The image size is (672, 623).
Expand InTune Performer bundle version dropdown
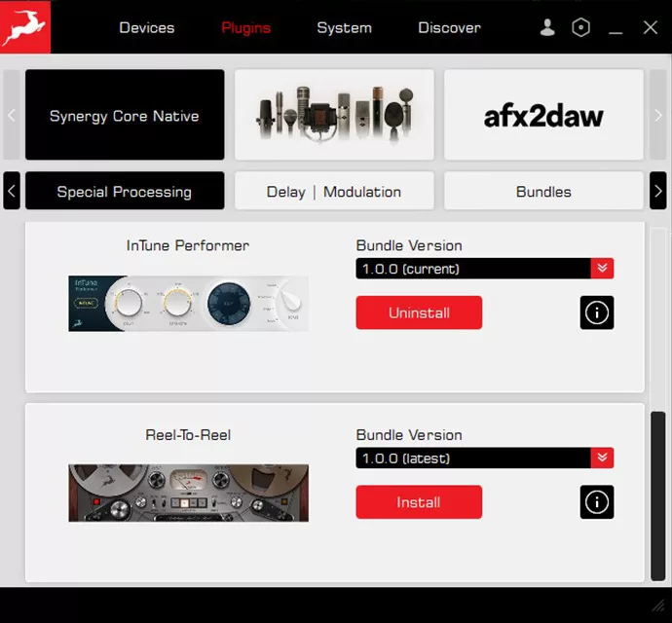[602, 269]
